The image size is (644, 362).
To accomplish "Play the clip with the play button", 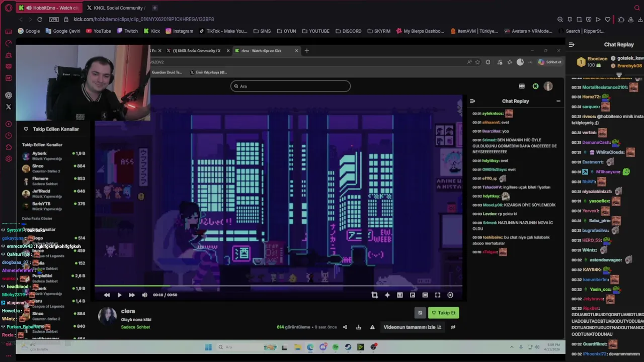I will (x=119, y=295).
